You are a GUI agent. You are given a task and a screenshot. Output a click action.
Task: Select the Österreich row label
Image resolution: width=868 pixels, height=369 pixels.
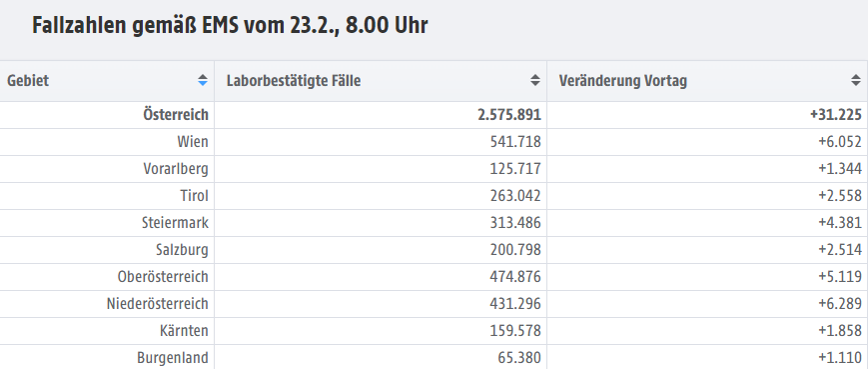[x=176, y=115]
